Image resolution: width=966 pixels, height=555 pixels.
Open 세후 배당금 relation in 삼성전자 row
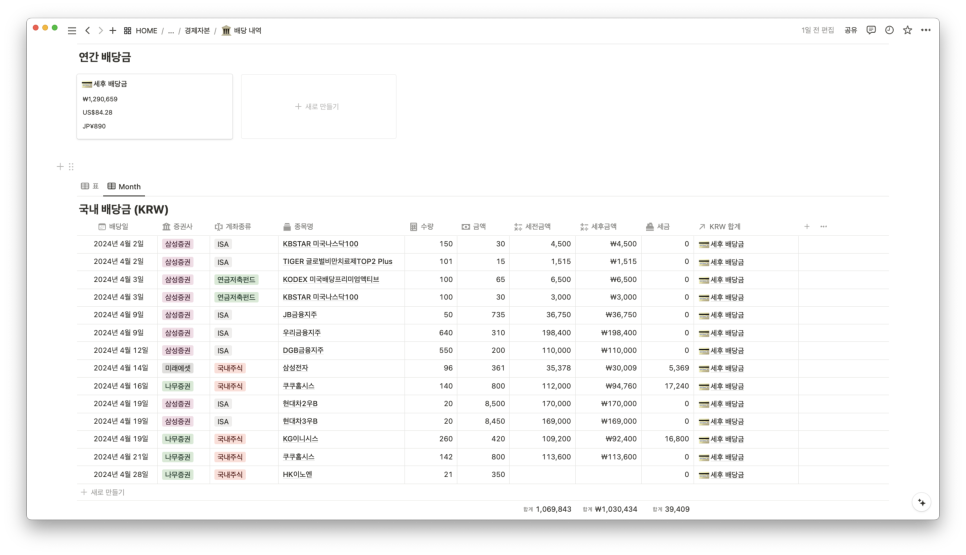pos(721,368)
